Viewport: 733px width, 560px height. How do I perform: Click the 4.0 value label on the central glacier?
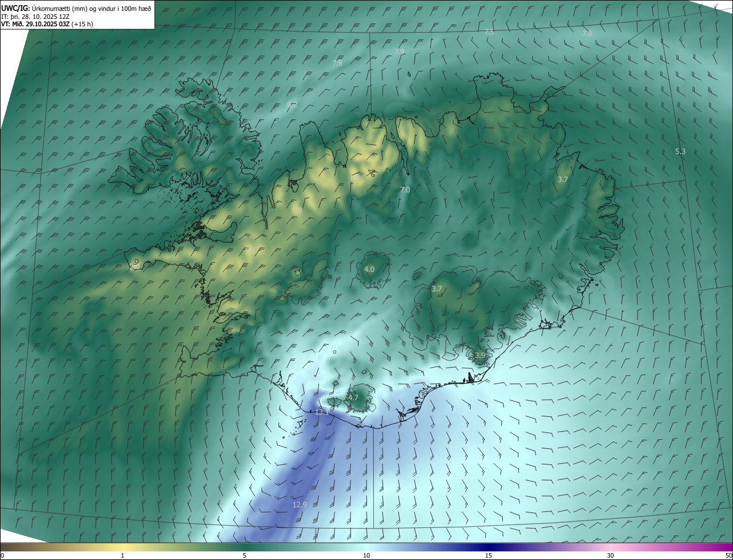click(x=369, y=269)
